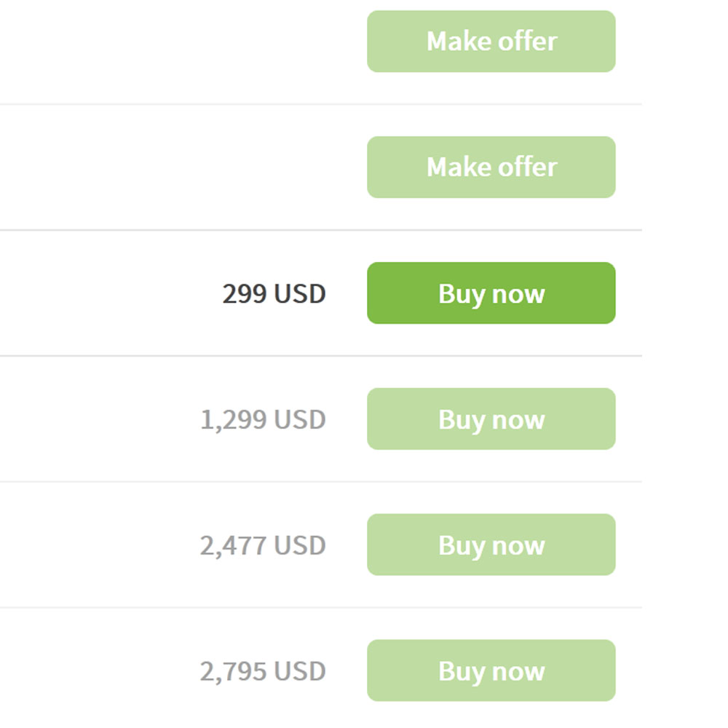Image resolution: width=728 pixels, height=728 pixels.
Task: Buy now the 1,299 USD listing
Action: 491,419
